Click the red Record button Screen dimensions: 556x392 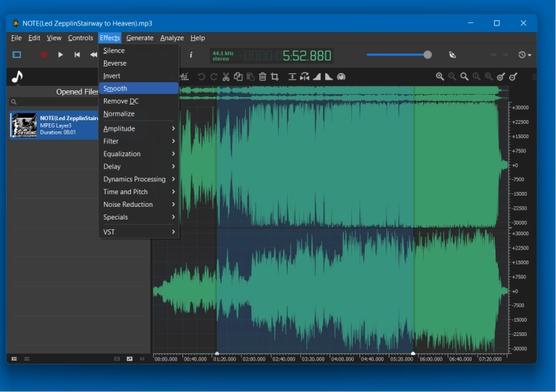[x=43, y=55]
